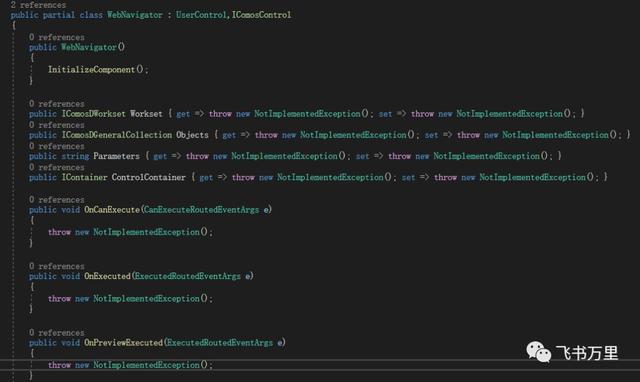This screenshot has width=640, height=382.
Task: Open "0 references" above the ControlContainer property
Action: 57,167
